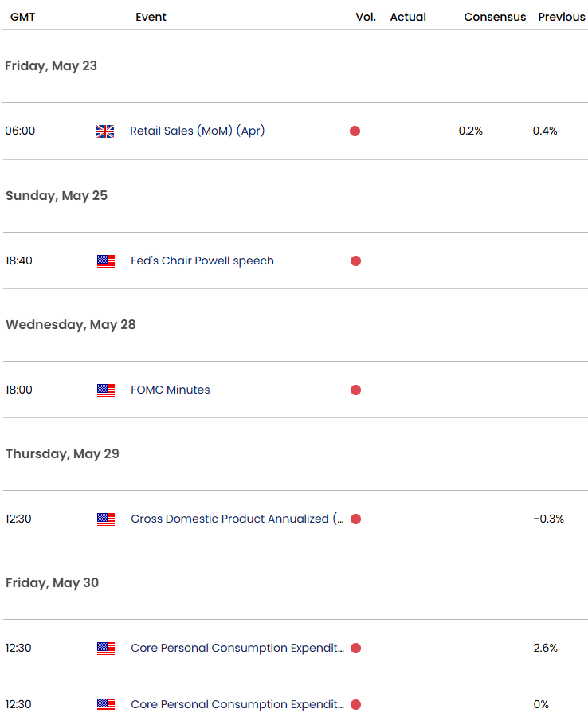Click the UK flag beside Retail Sales
The image size is (588, 721).
pos(105,131)
